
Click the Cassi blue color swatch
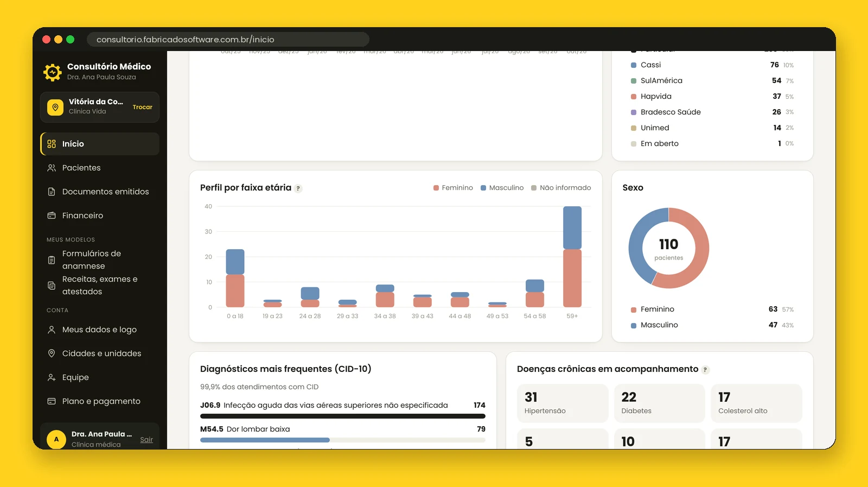[634, 65]
